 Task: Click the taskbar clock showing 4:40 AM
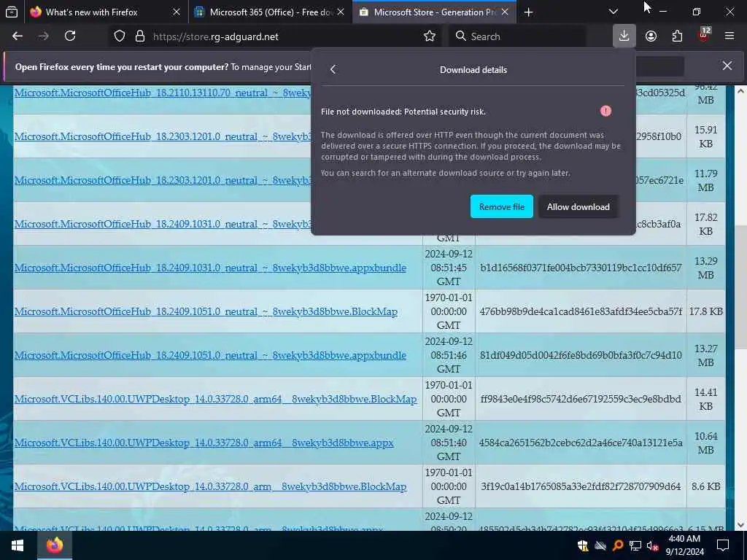click(684, 545)
